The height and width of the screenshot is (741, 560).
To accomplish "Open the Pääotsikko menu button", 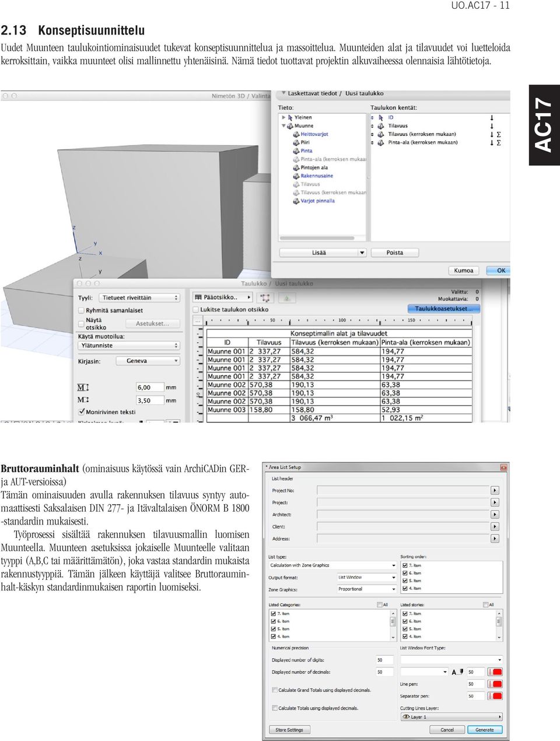I will [222, 298].
